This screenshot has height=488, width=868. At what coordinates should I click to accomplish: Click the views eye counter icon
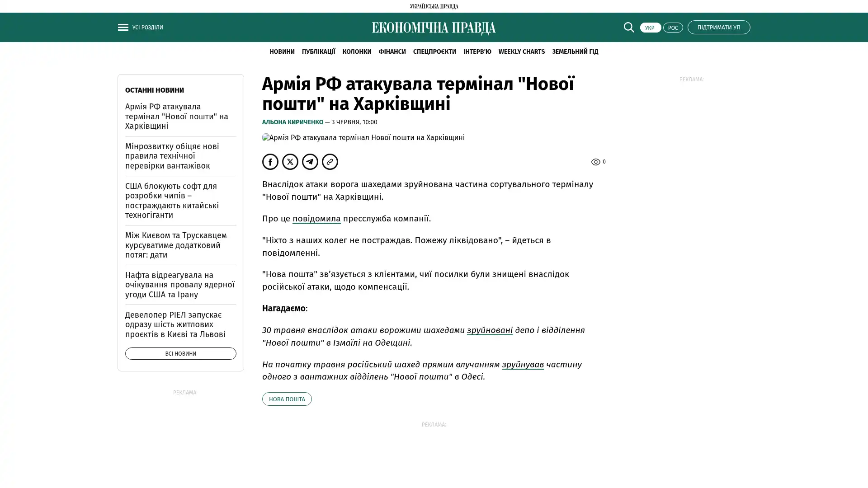coord(595,162)
